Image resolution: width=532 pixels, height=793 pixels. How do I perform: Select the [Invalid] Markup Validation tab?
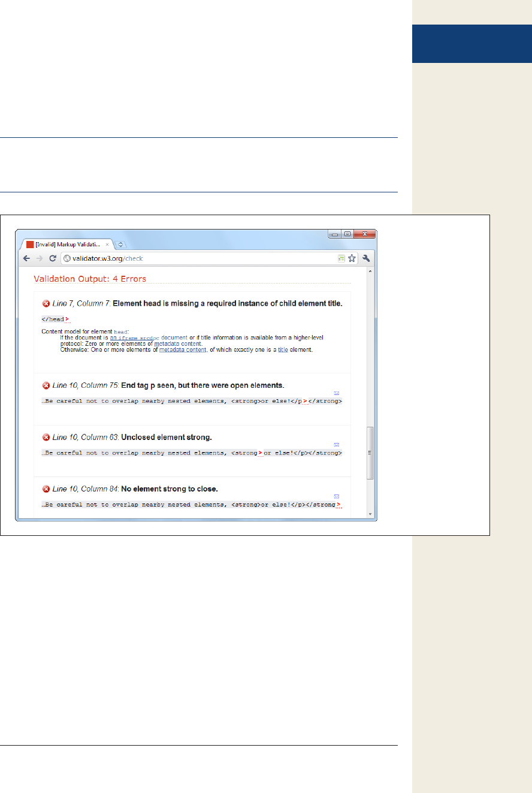67,245
